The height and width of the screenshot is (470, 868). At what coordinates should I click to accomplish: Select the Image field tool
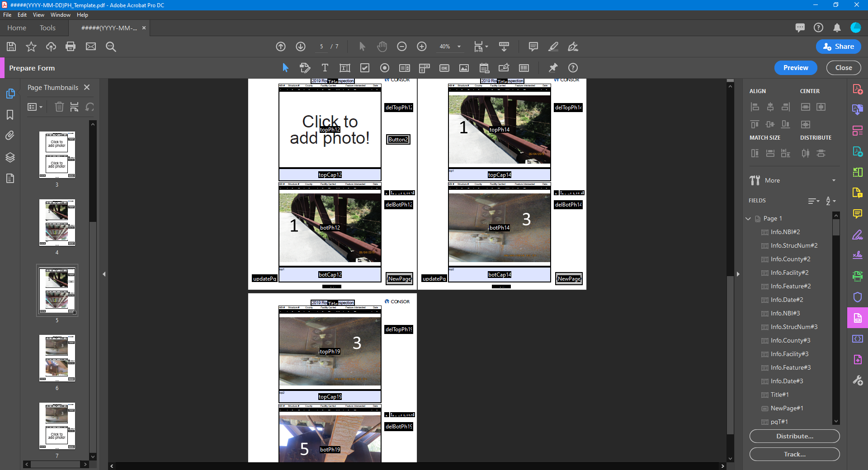[x=464, y=68]
